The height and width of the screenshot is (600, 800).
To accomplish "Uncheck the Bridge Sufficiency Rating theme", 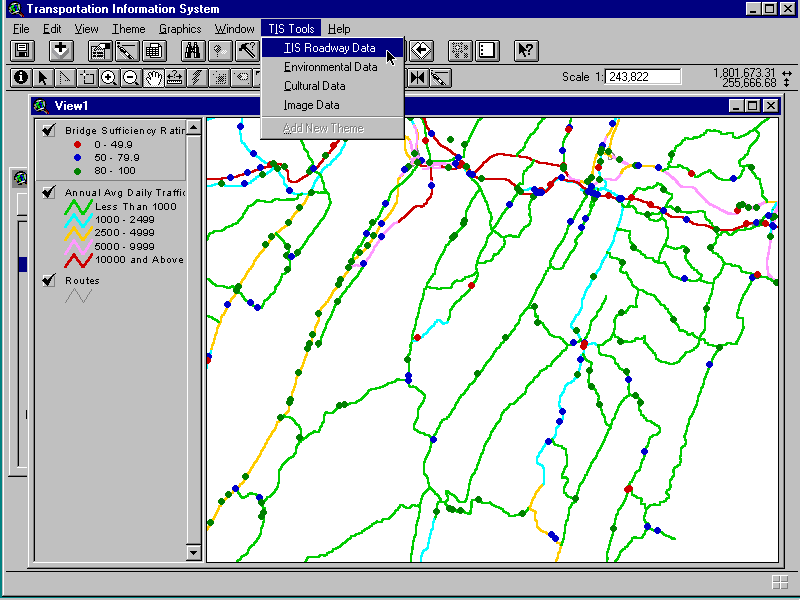I will [47, 128].
